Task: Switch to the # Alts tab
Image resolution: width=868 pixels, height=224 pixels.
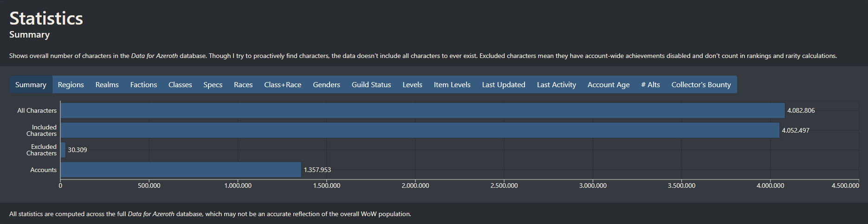Action: click(650, 84)
